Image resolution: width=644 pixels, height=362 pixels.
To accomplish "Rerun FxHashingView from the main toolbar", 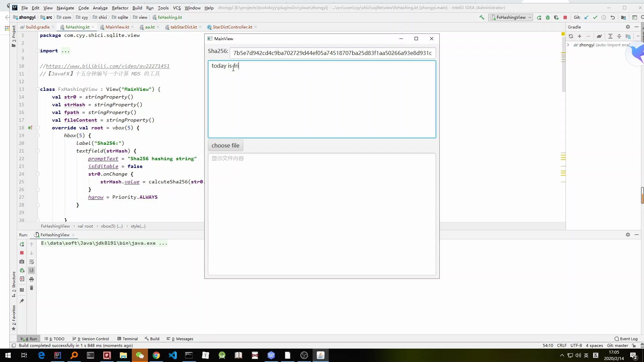I will click(x=539, y=17).
